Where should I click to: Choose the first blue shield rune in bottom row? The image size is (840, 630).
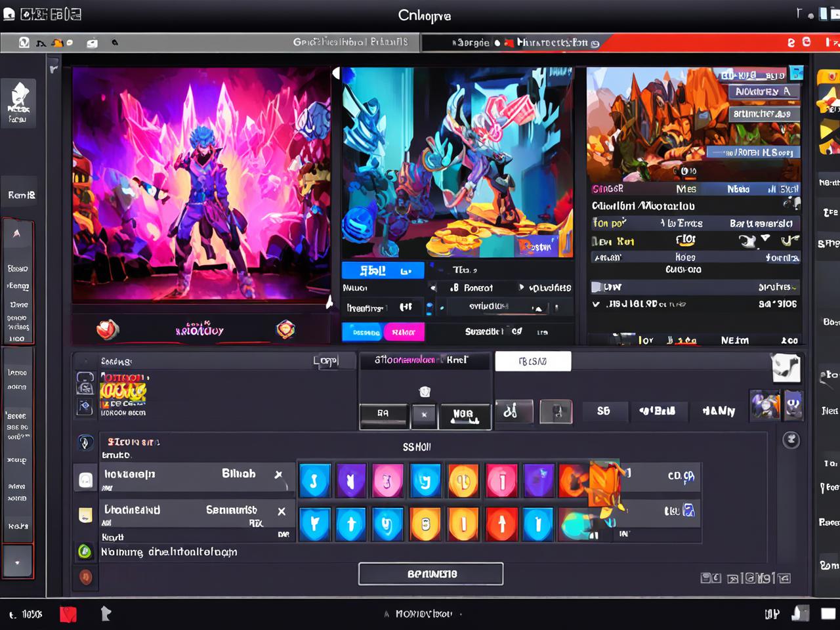pyautogui.click(x=314, y=524)
